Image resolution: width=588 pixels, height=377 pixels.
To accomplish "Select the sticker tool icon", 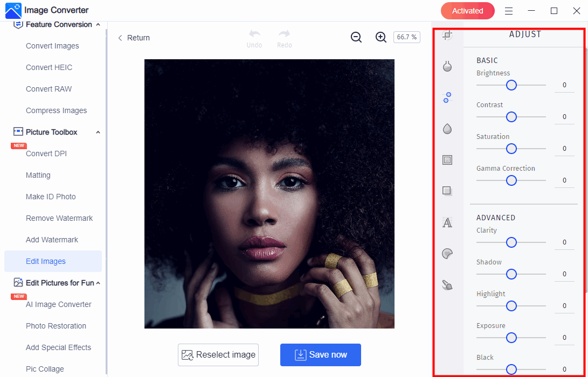I will [447, 254].
